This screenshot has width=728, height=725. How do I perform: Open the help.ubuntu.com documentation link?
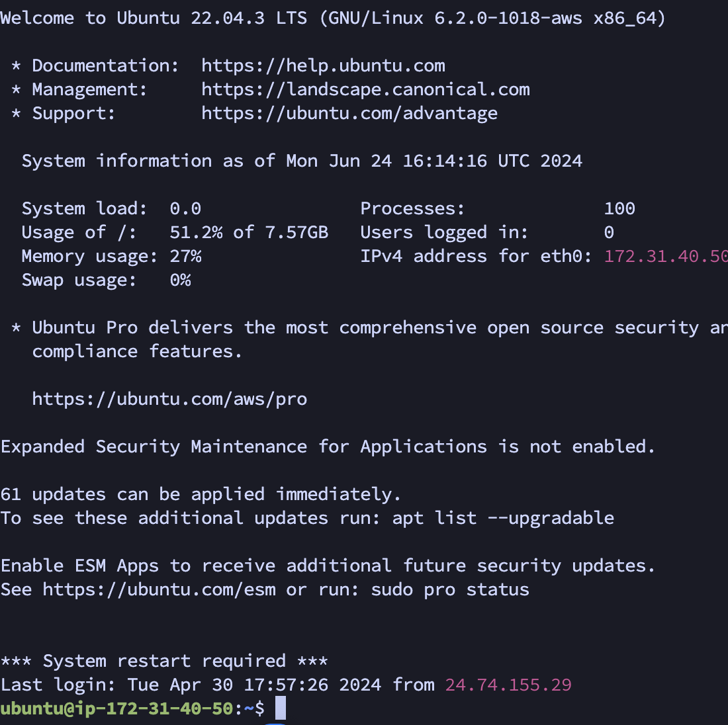click(323, 65)
